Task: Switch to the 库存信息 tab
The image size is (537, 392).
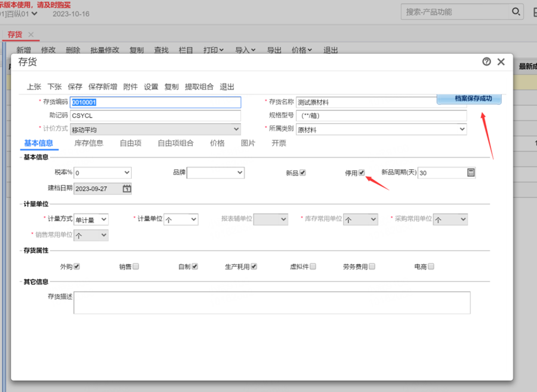Action: (88, 143)
